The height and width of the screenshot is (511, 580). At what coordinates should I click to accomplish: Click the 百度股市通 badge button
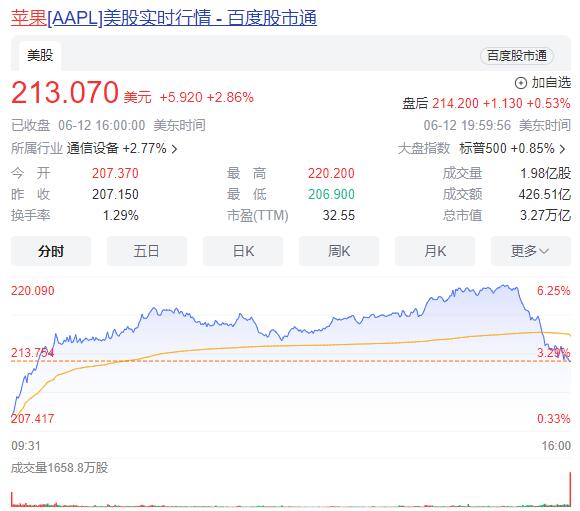tap(516, 56)
